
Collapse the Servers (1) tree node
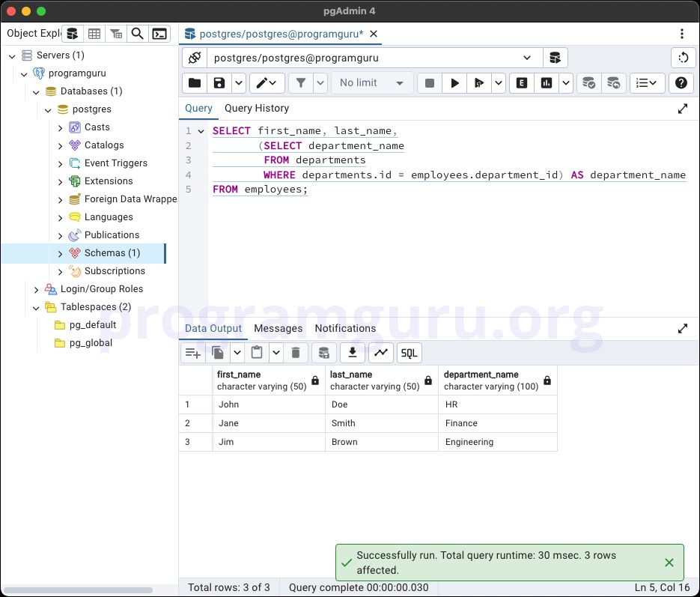click(x=12, y=56)
